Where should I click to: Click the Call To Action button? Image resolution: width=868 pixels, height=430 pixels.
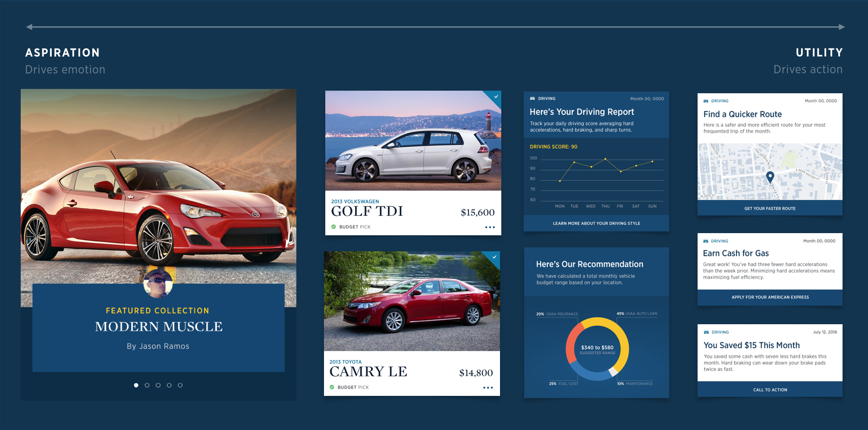(x=770, y=389)
